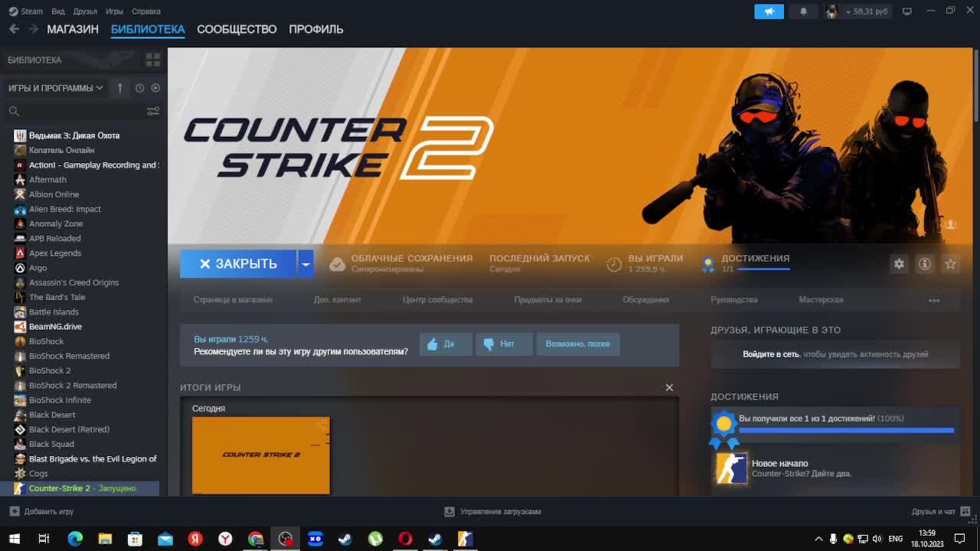Open Доп. контент link
The height and width of the screenshot is (551, 980).
click(337, 300)
